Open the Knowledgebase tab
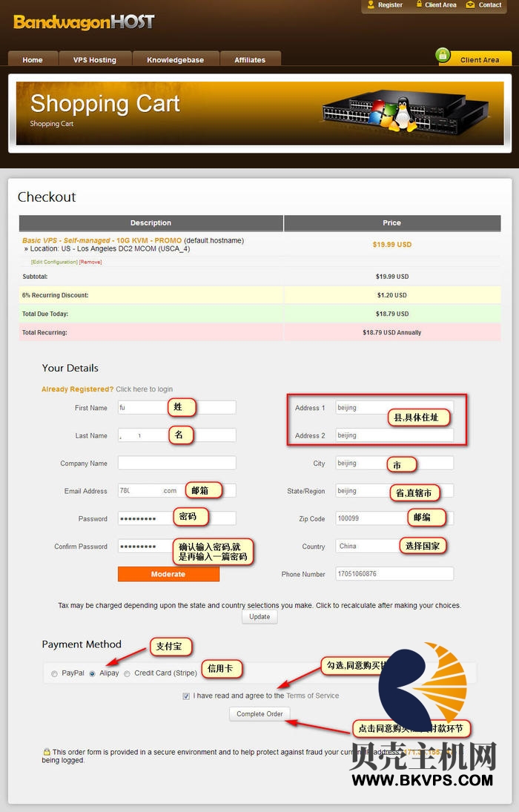Image resolution: width=519 pixels, height=812 pixels. click(175, 59)
